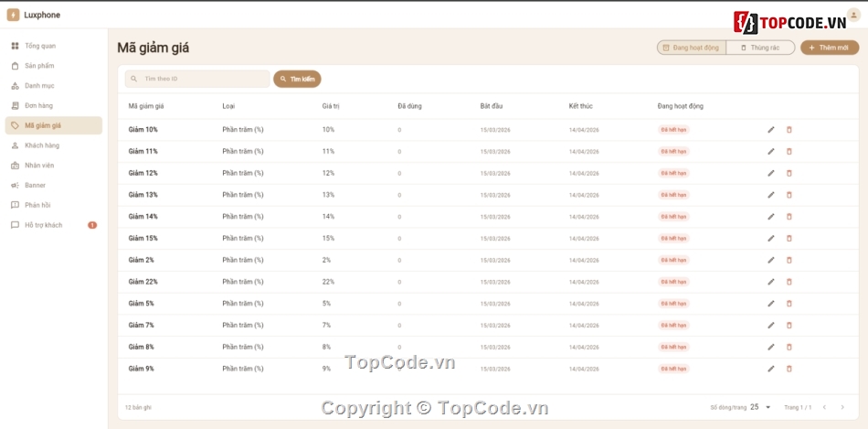Delete the Giảm 5% coupon trash icon

[x=789, y=303]
